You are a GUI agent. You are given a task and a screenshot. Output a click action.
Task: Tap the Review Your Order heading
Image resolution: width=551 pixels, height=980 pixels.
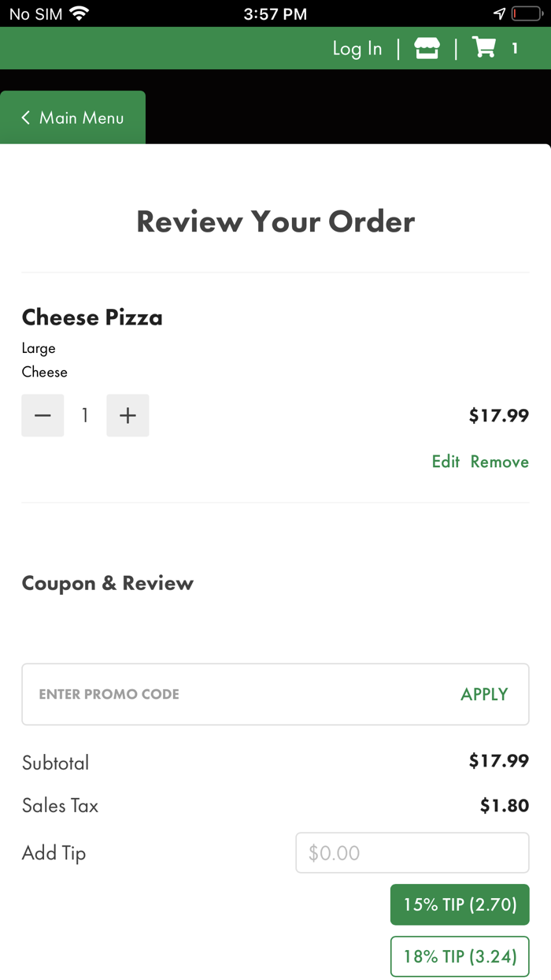pyautogui.click(x=275, y=221)
